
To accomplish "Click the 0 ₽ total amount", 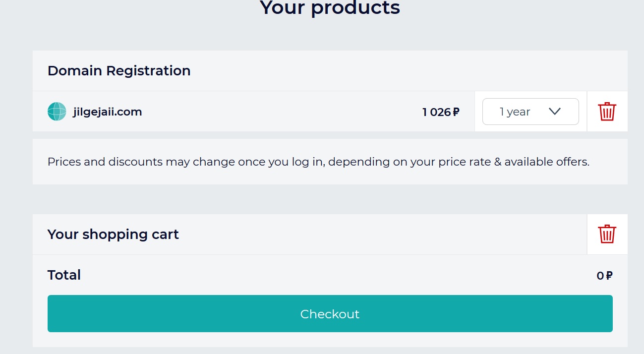I will click(x=604, y=276).
